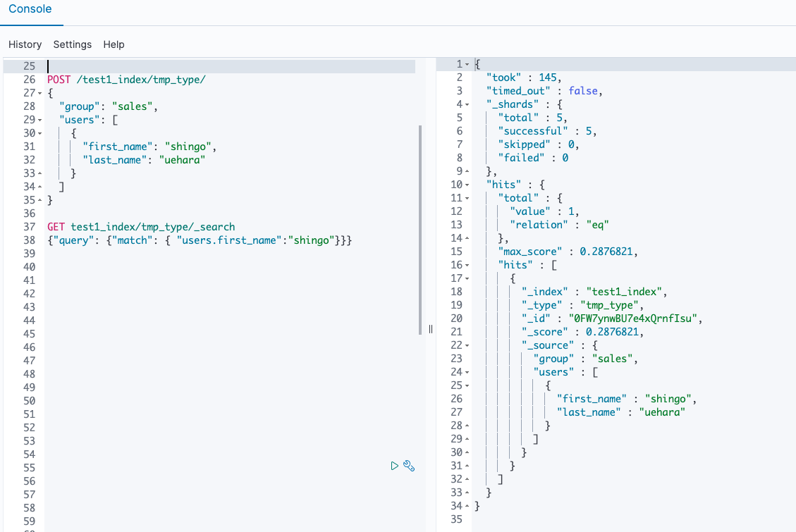Viewport: 796px width, 532px height.
Task: Open the wrench request options icon
Action: click(409, 466)
